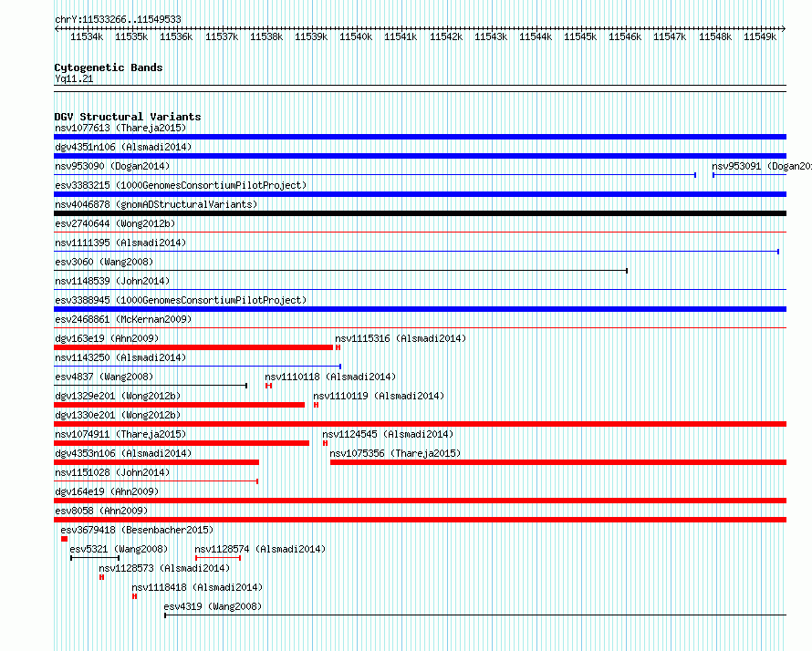Select the nsv1143250 (Alsmadi2014) label

[x=120, y=357]
